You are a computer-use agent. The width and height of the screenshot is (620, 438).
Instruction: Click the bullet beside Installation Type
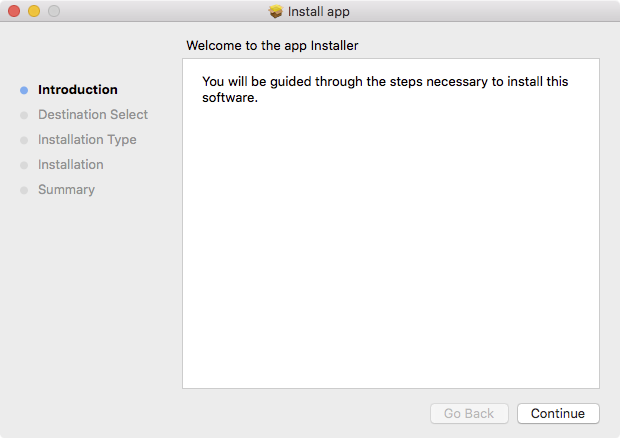(x=24, y=140)
